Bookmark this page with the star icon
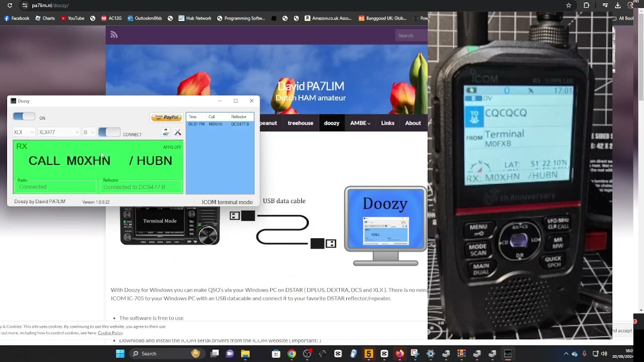The height and width of the screenshot is (362, 644). pos(569,5)
